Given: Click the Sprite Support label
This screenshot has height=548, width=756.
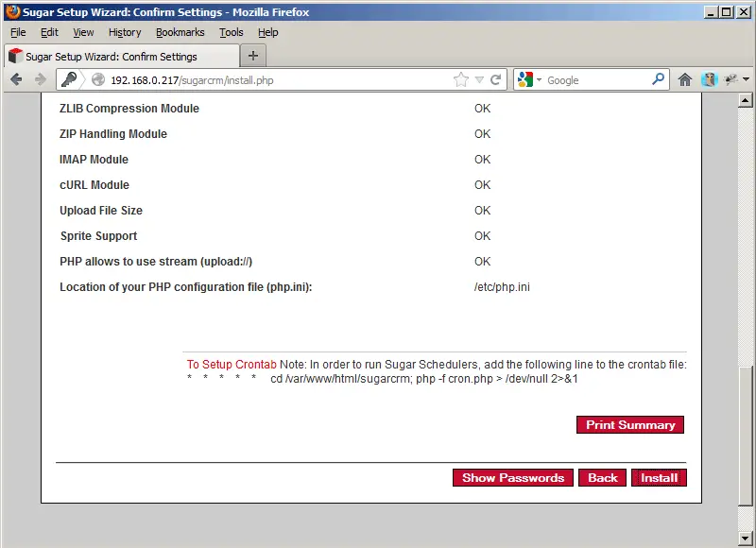Looking at the screenshot, I should [x=99, y=236].
